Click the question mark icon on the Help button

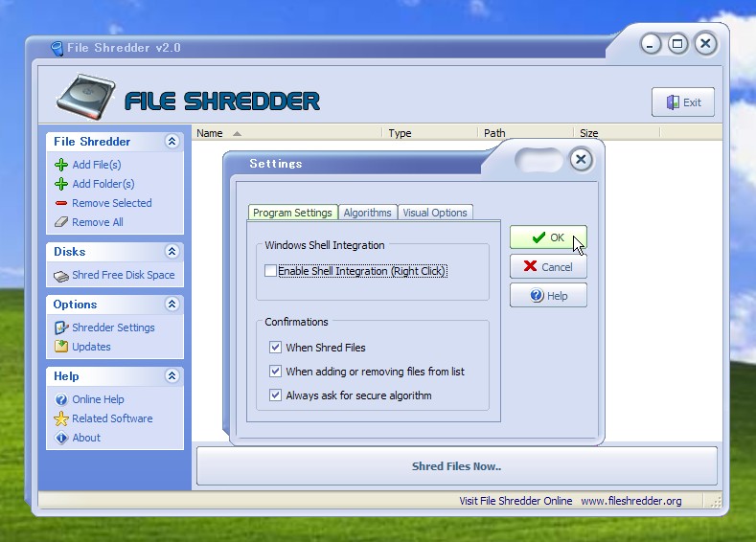tap(537, 295)
